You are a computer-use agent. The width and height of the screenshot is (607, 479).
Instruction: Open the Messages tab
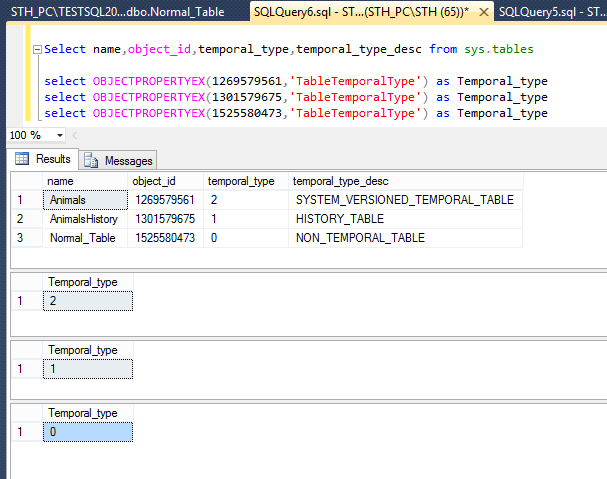tap(118, 160)
